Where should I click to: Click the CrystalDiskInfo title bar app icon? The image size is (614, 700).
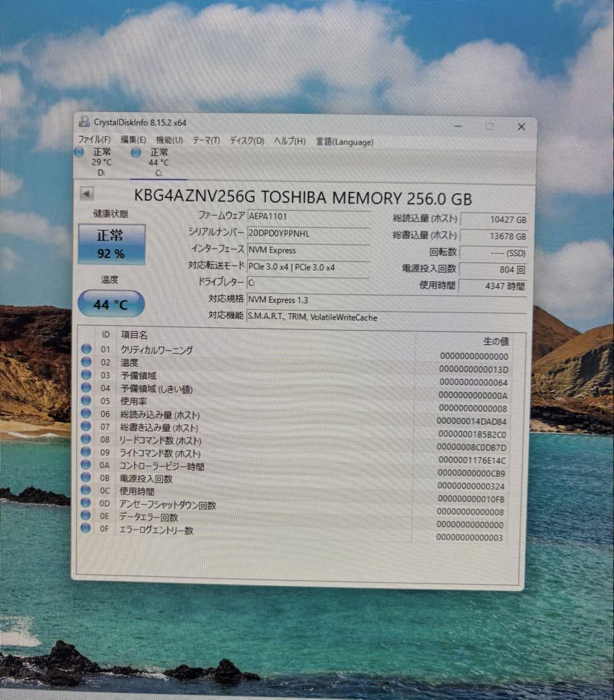(84, 121)
